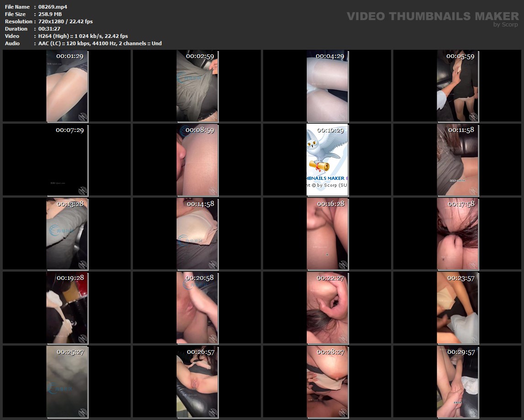Open the thumbnail stamped 00:04:29
524x420 pixels.
(x=327, y=86)
